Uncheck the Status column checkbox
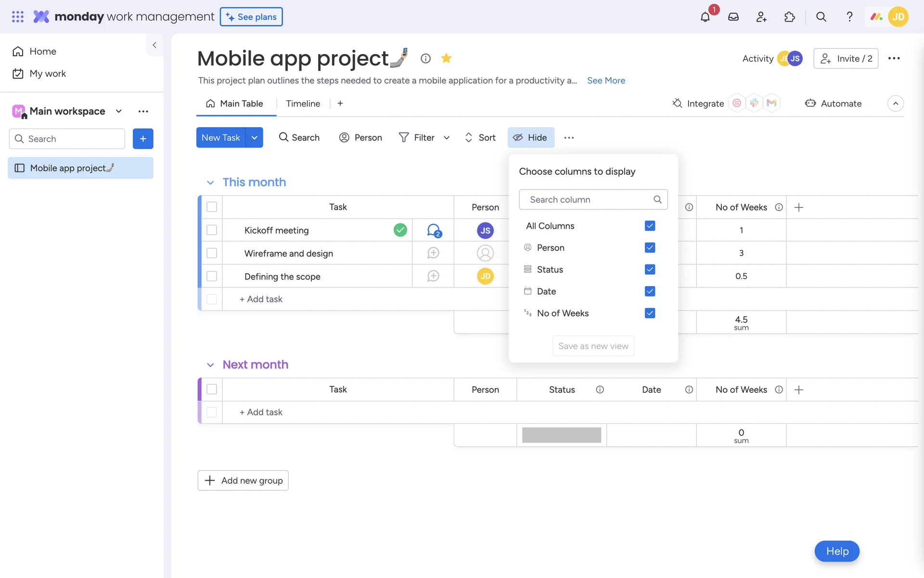 (650, 269)
